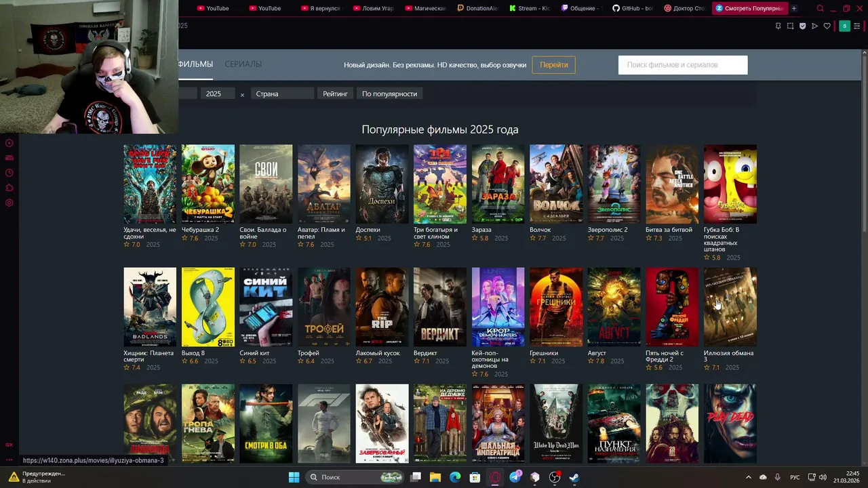Click the Opera GX sidebar settings gear

(9, 203)
